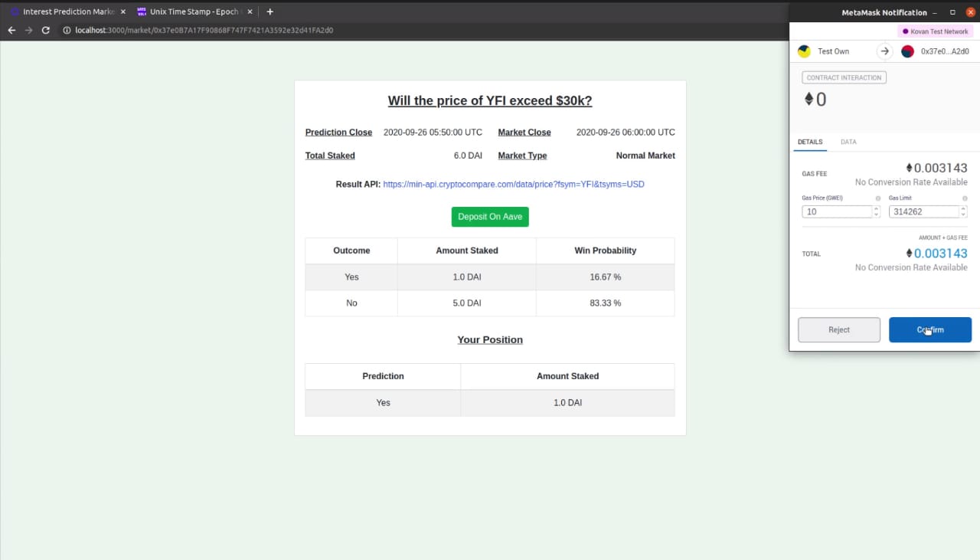Adjust Gas Price using its stepper arrows
This screenshot has height=560, width=980.
tap(877, 211)
